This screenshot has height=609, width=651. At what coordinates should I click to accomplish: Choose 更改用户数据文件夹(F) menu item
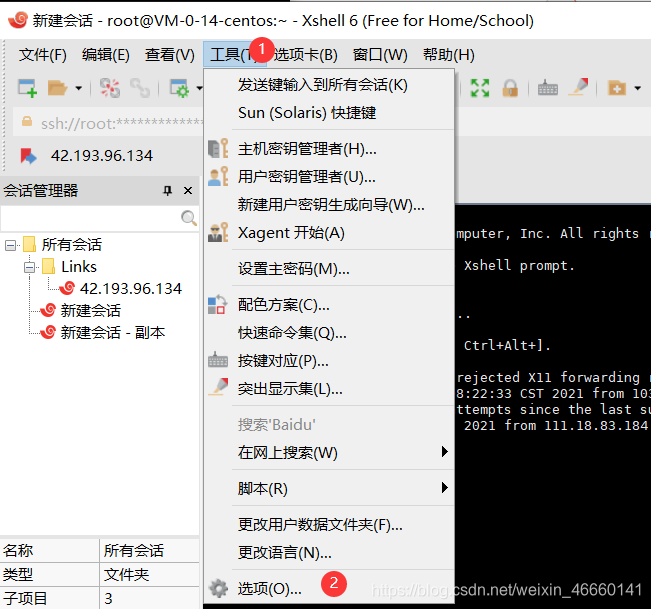pos(329,525)
